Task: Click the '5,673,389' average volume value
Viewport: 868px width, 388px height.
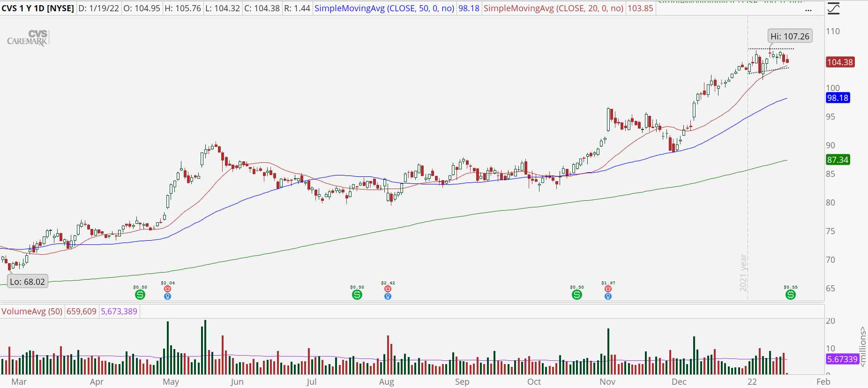Action: 119,312
